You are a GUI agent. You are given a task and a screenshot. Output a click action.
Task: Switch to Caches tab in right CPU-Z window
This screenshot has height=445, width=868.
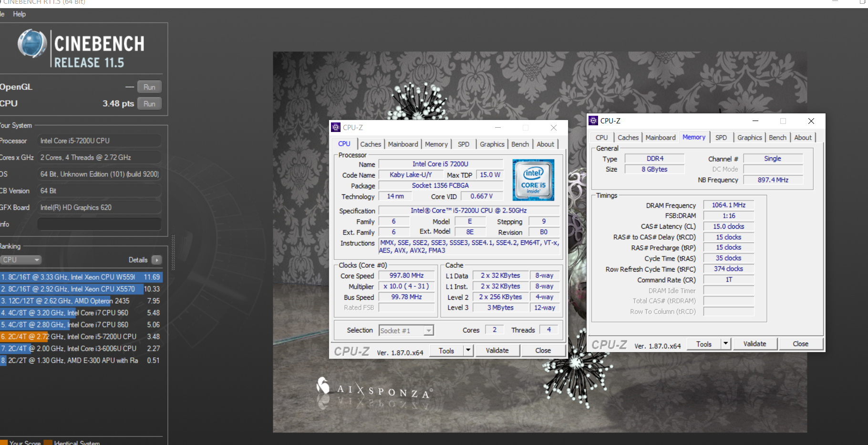628,138
